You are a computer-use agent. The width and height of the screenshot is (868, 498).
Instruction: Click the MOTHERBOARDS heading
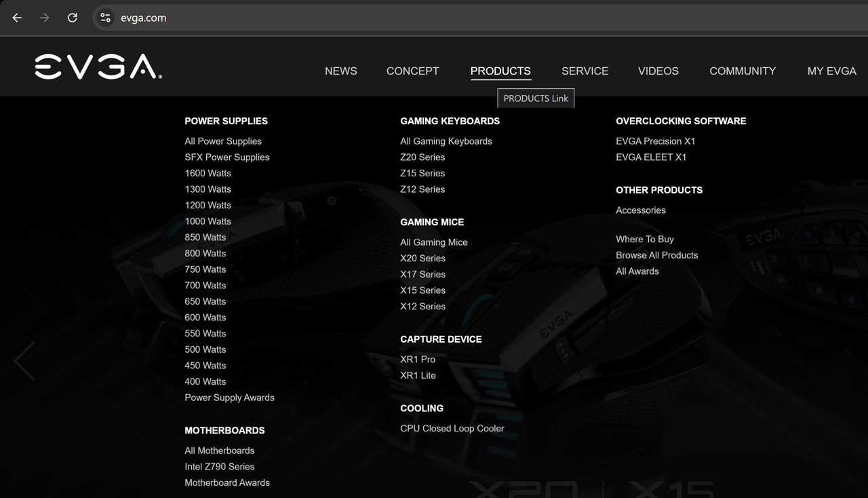point(225,430)
